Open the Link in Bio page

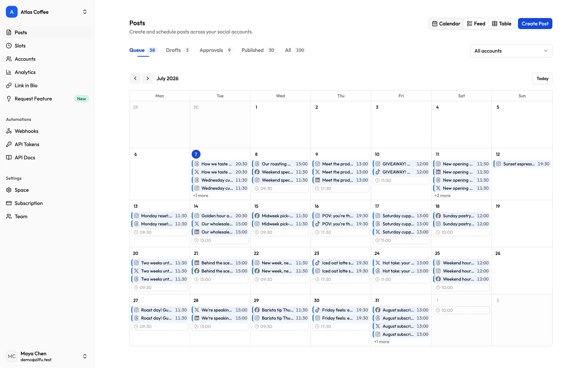(47, 85)
